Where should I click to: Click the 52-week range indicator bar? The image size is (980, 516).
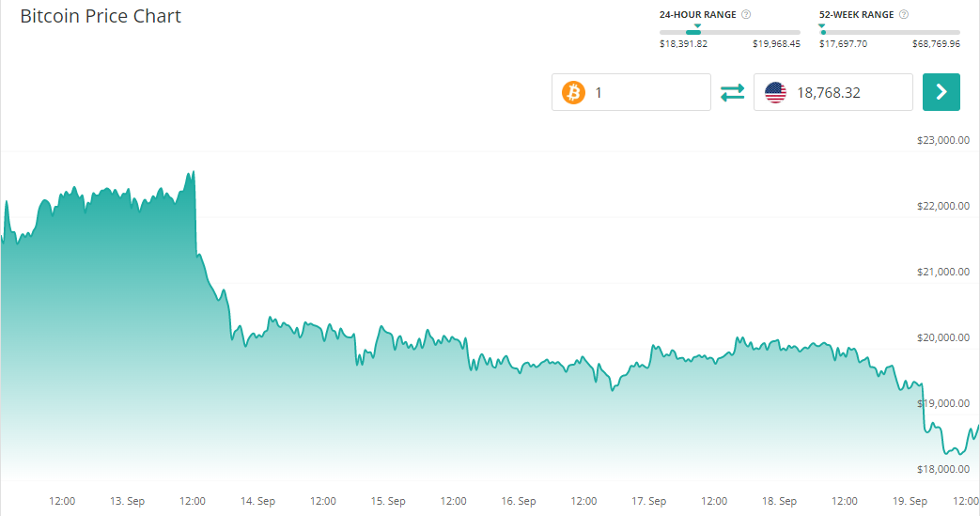[890, 32]
